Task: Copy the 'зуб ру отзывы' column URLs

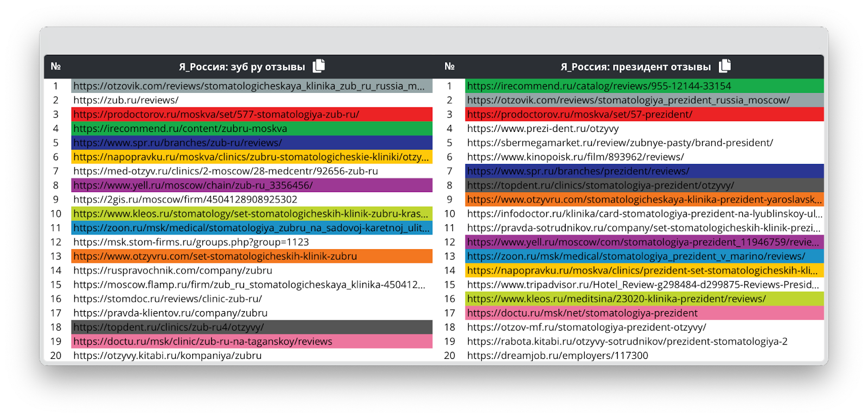Action: [319, 66]
